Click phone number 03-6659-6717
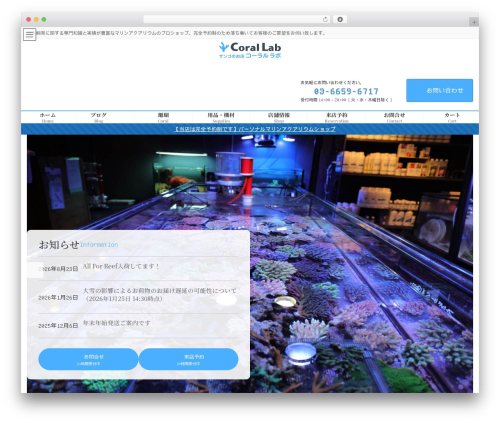The height and width of the screenshot is (423, 500). pos(346,91)
